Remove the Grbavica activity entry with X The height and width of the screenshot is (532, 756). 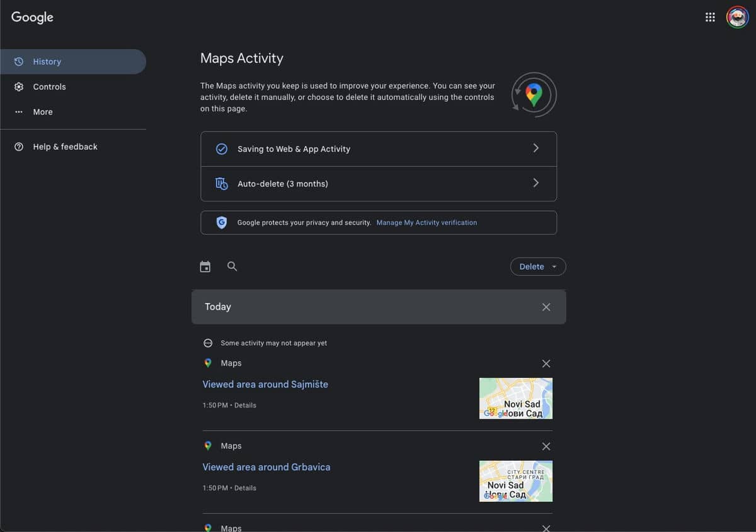546,446
